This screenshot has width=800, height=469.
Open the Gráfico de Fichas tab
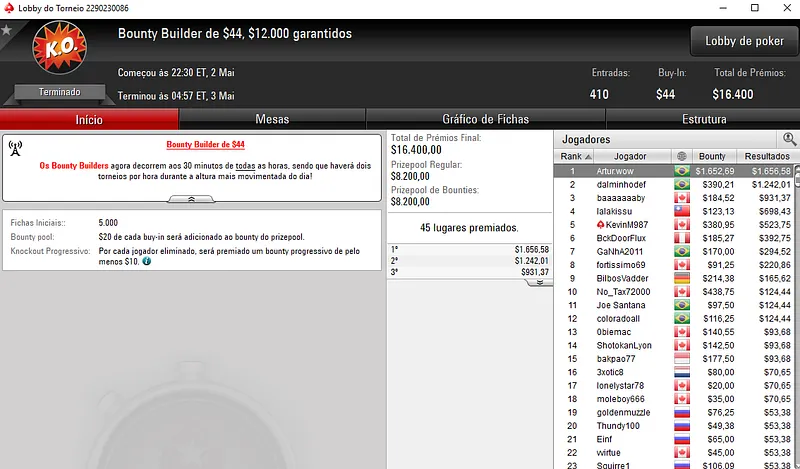click(x=485, y=119)
